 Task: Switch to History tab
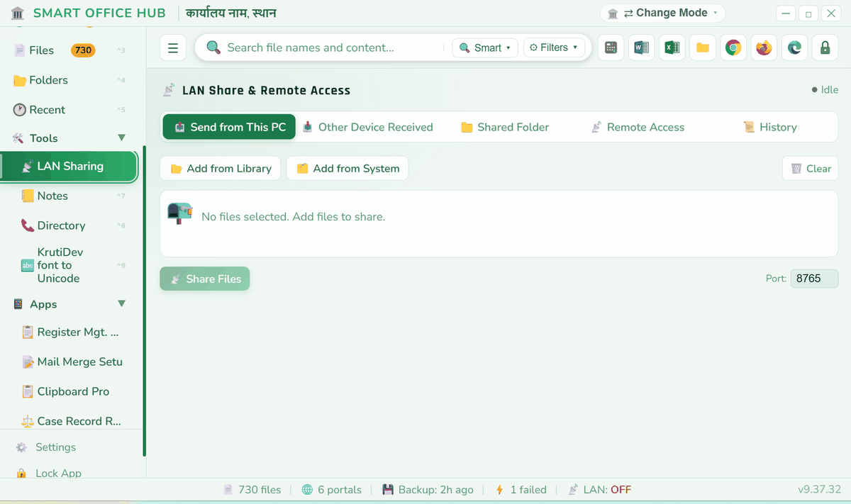(x=770, y=127)
